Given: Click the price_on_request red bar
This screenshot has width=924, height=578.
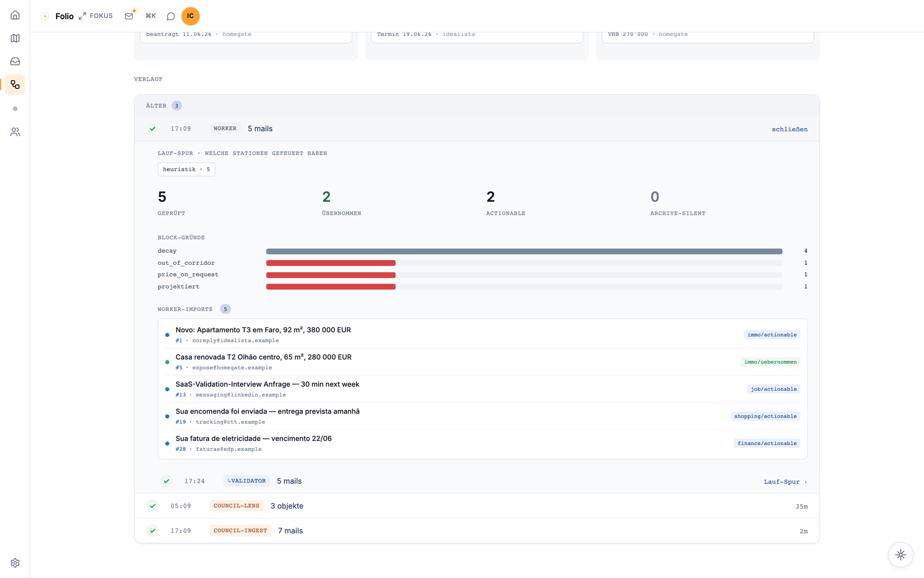Looking at the screenshot, I should click(331, 275).
